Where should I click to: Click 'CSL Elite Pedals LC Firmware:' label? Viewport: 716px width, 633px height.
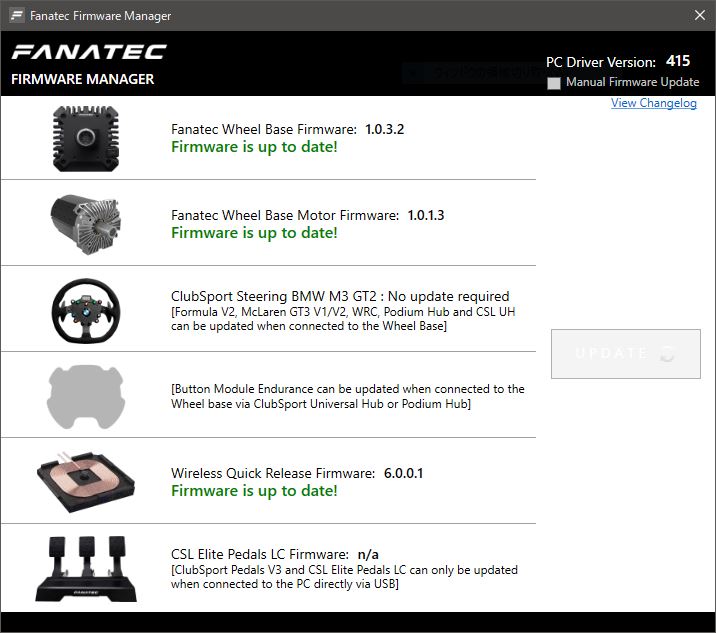tap(260, 554)
